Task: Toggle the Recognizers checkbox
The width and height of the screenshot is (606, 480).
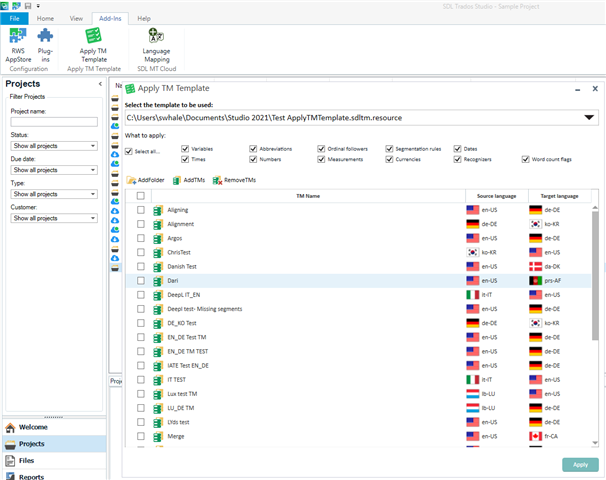Action: (x=458, y=159)
